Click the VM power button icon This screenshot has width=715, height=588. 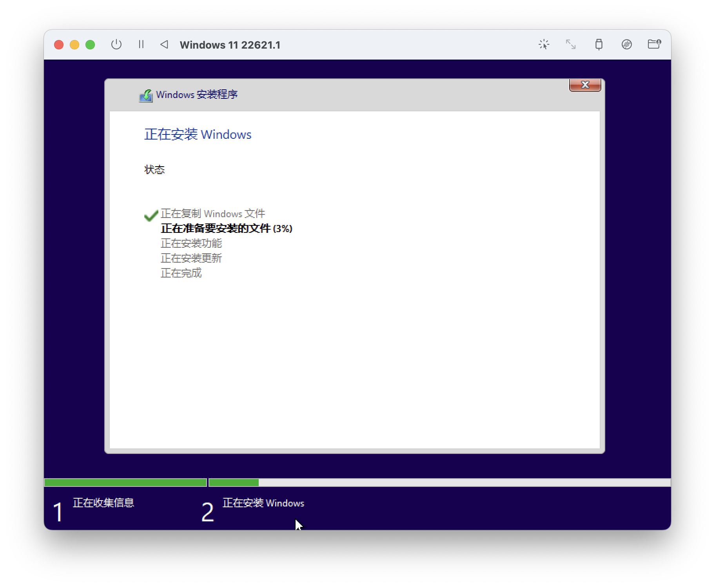(x=116, y=44)
